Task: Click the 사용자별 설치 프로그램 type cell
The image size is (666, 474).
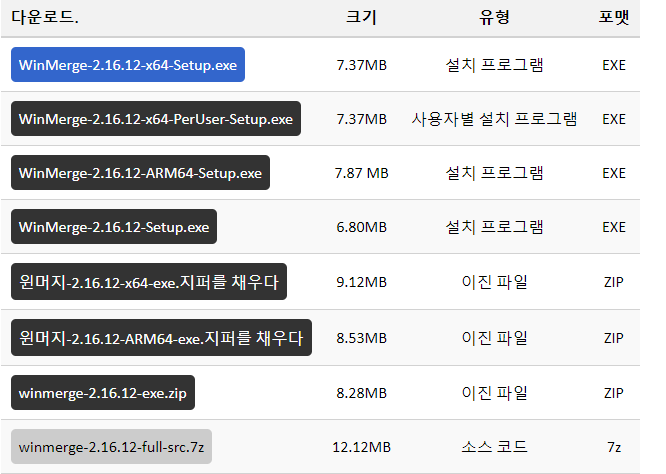Action: point(494,119)
